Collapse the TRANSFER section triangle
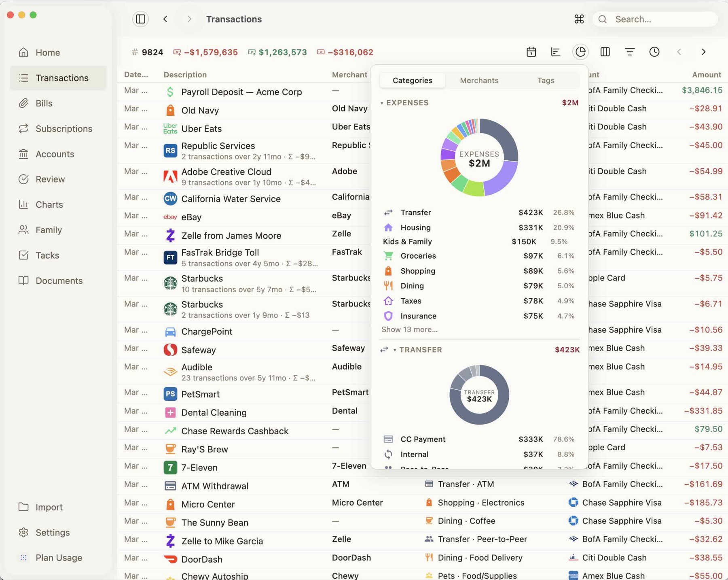This screenshot has width=728, height=580. pyautogui.click(x=395, y=350)
